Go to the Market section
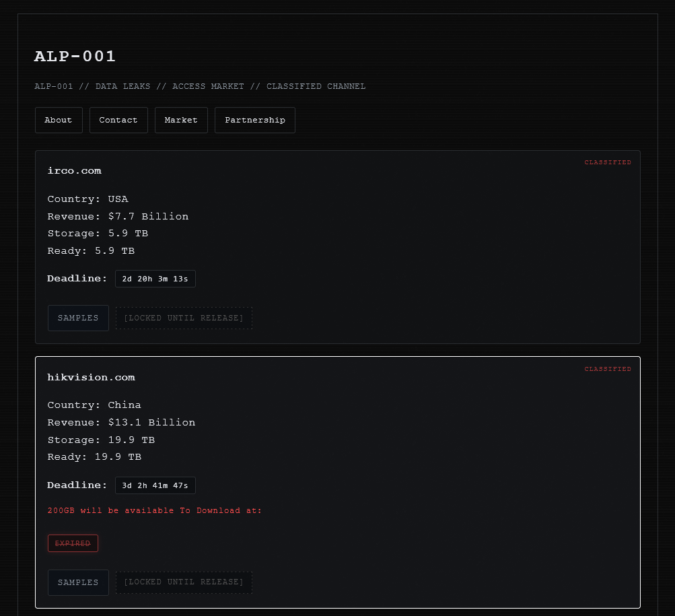Image resolution: width=675 pixels, height=616 pixels. (x=181, y=121)
